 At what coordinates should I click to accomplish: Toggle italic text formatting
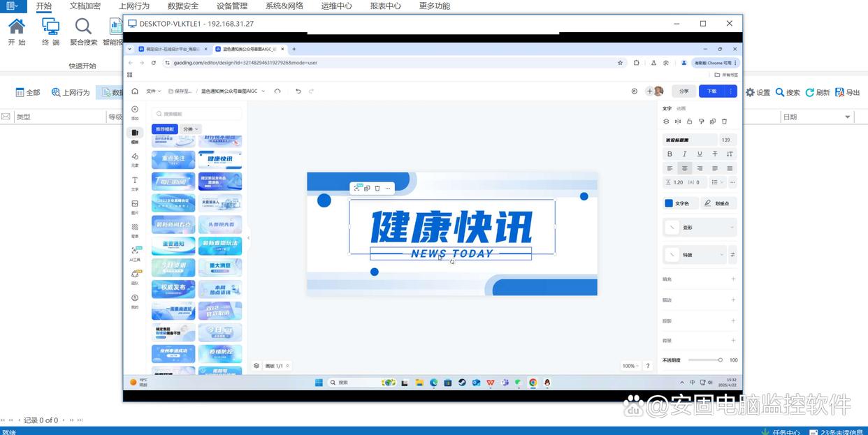[x=685, y=154]
